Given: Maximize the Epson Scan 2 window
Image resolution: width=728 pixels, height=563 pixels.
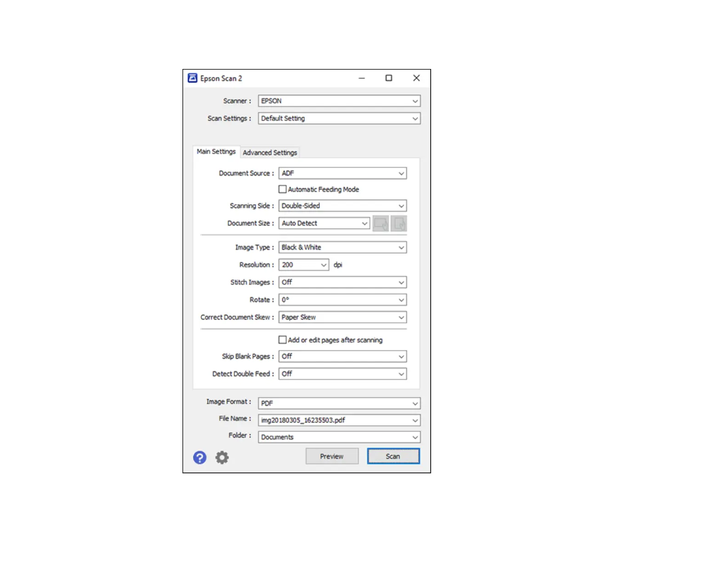Looking at the screenshot, I should click(389, 78).
